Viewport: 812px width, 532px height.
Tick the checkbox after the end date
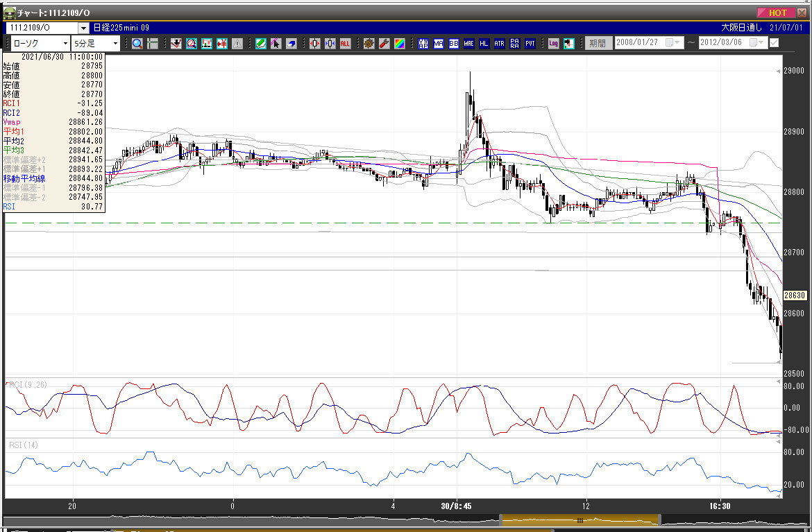click(775, 42)
